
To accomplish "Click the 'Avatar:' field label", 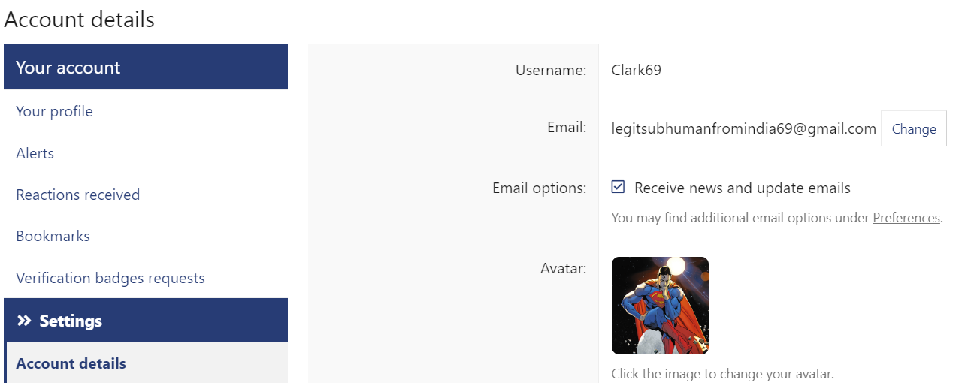I will pos(563,267).
